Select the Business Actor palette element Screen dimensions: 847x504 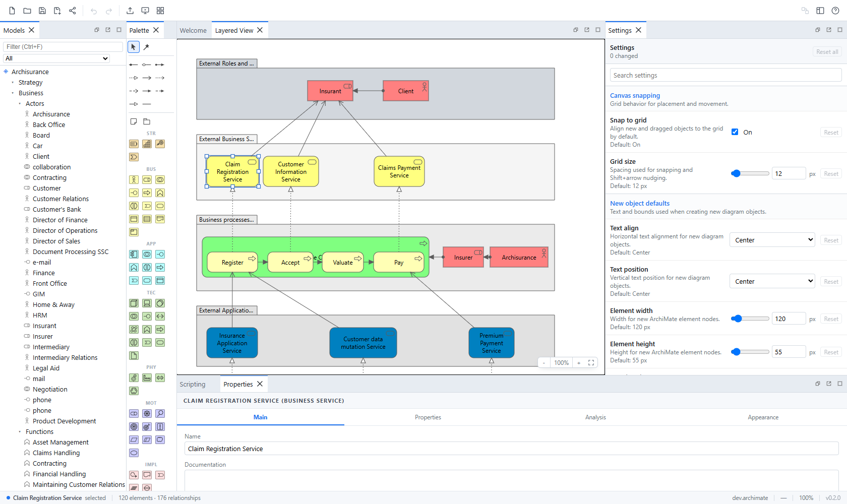134,179
